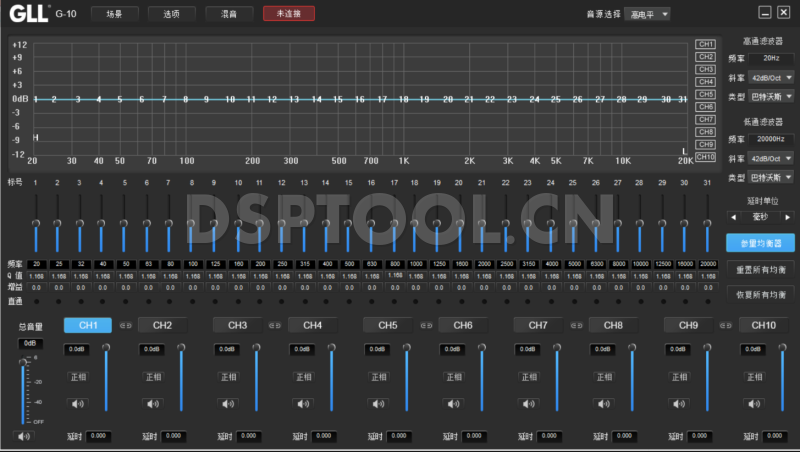Open the 音源选择 source dropdown
Image resolution: width=800 pixels, height=452 pixels.
point(652,14)
